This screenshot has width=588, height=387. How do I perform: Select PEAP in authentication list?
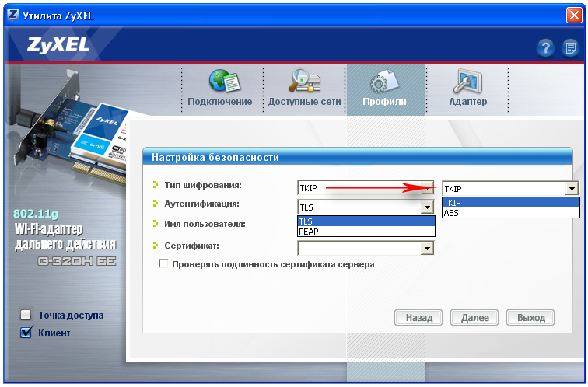click(366, 232)
